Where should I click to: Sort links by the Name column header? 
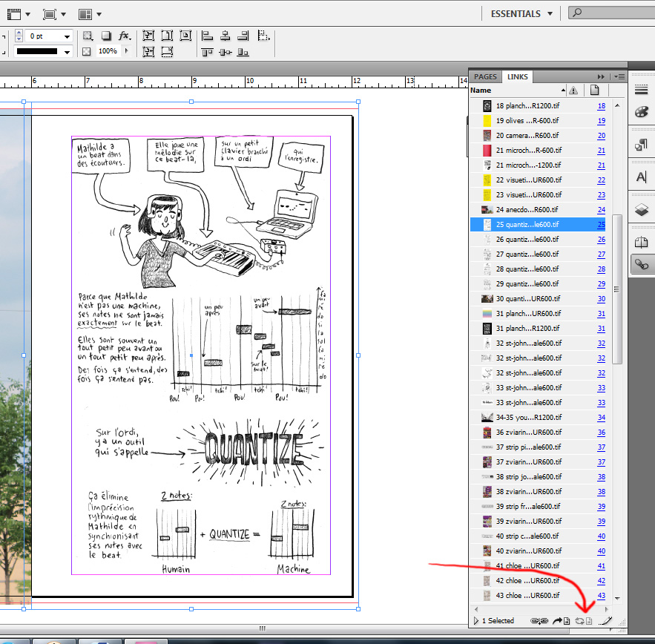tap(482, 91)
